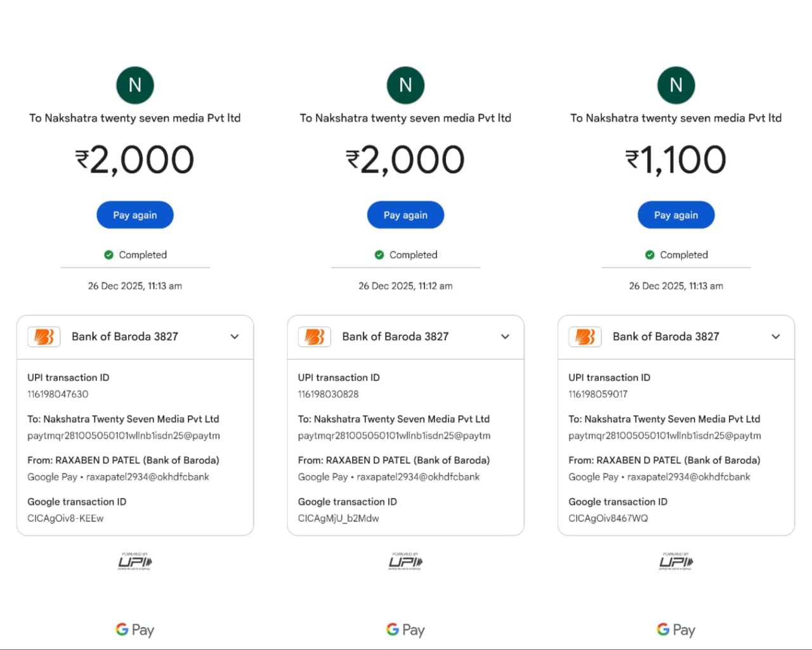This screenshot has height=650, width=812.
Task: Click Bank of Baroda logo in first receipt
Action: pos(44,336)
